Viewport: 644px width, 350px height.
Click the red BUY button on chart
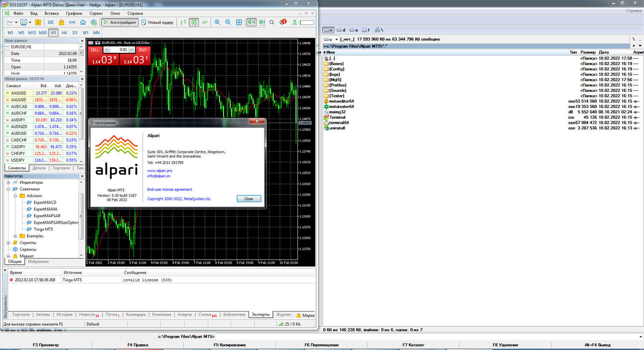click(x=143, y=50)
